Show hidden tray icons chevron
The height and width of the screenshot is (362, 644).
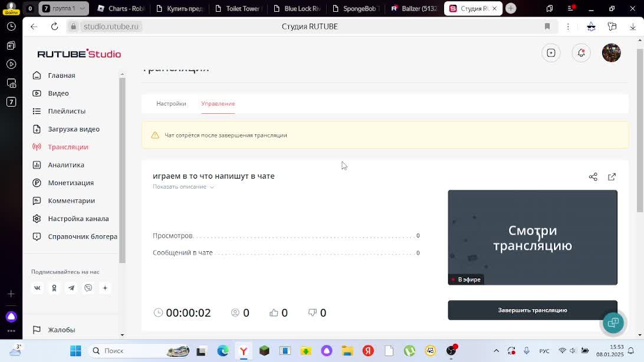tap(496, 351)
